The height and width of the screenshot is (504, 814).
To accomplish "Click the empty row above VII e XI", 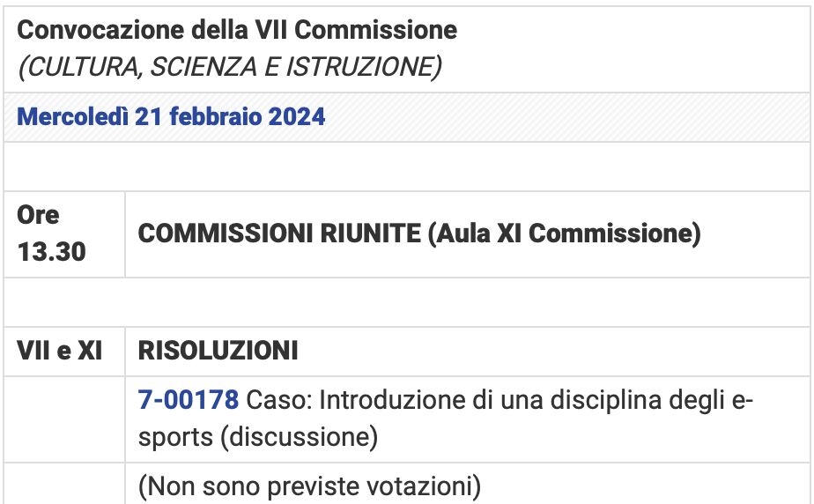I will coord(405,302).
